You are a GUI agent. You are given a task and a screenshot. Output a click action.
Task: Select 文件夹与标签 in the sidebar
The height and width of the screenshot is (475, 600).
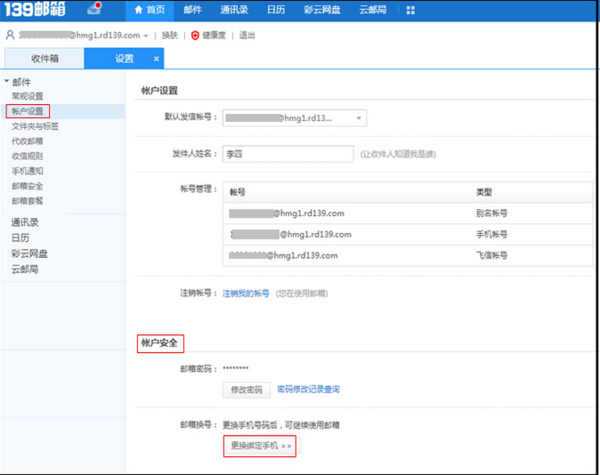[x=35, y=126]
